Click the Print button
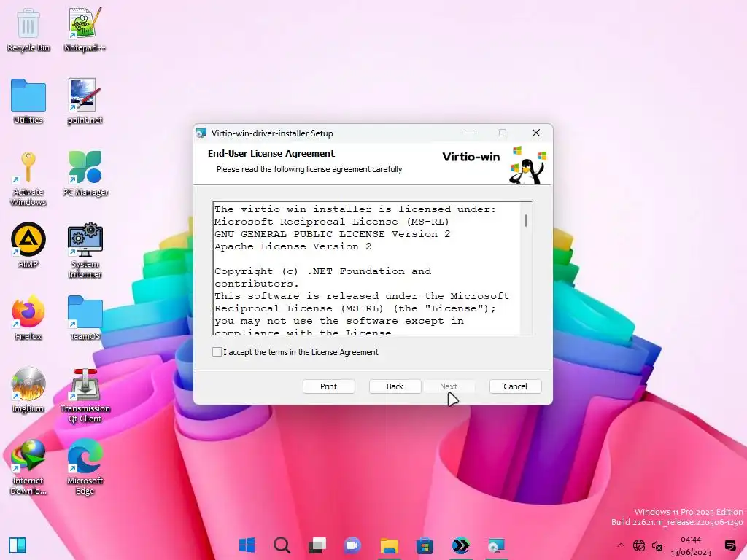 point(329,386)
